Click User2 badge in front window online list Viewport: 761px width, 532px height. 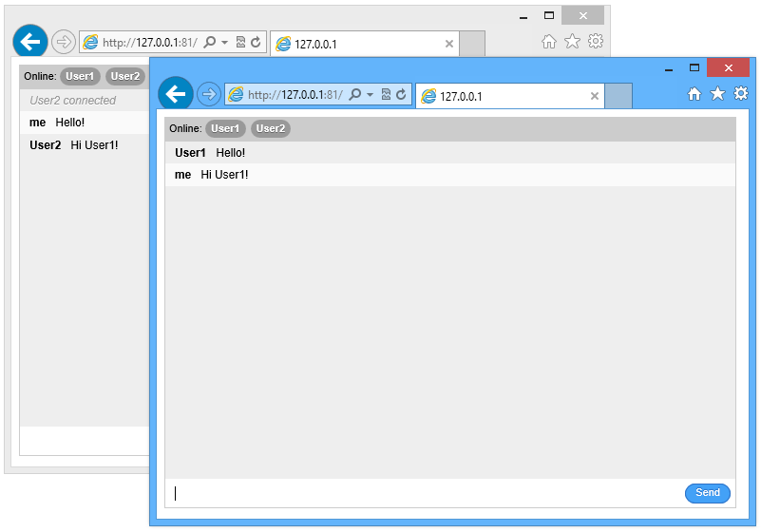pyautogui.click(x=271, y=128)
